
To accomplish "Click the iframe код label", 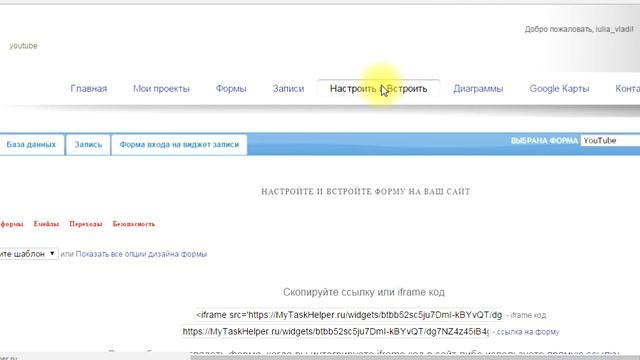I will (x=528, y=315).
